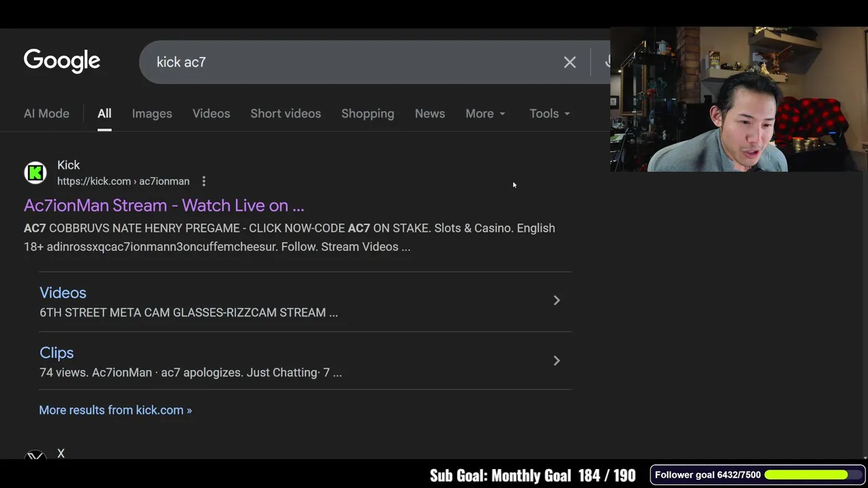The height and width of the screenshot is (488, 868).
Task: Open the three-dot menu beside kick.com URL
Action: pos(203,181)
